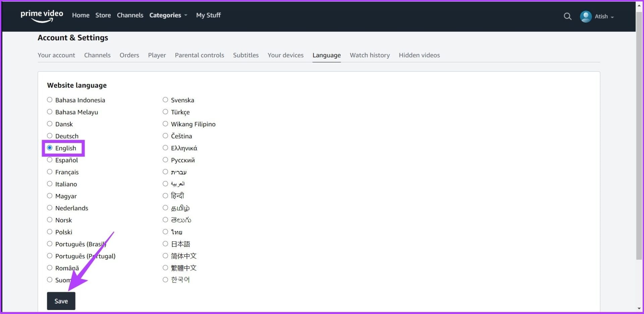Image resolution: width=644 pixels, height=314 pixels.
Task: Switch to the Watch history tab
Action: (370, 55)
